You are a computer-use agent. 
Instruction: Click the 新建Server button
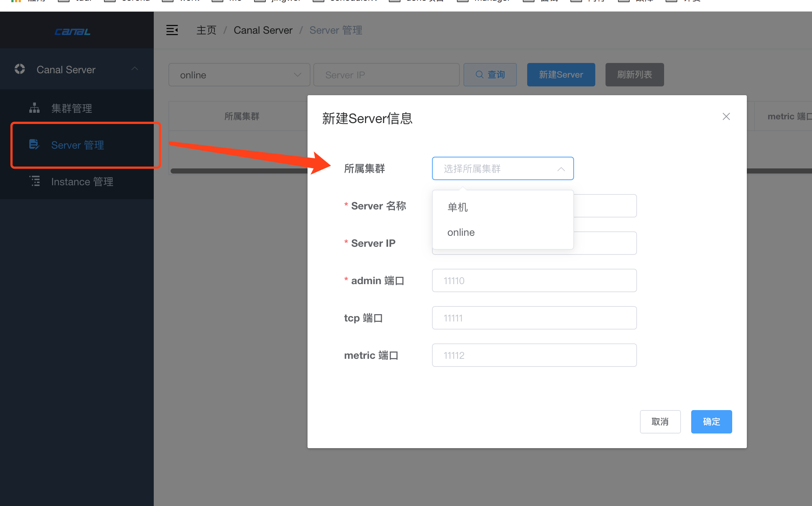(x=560, y=74)
